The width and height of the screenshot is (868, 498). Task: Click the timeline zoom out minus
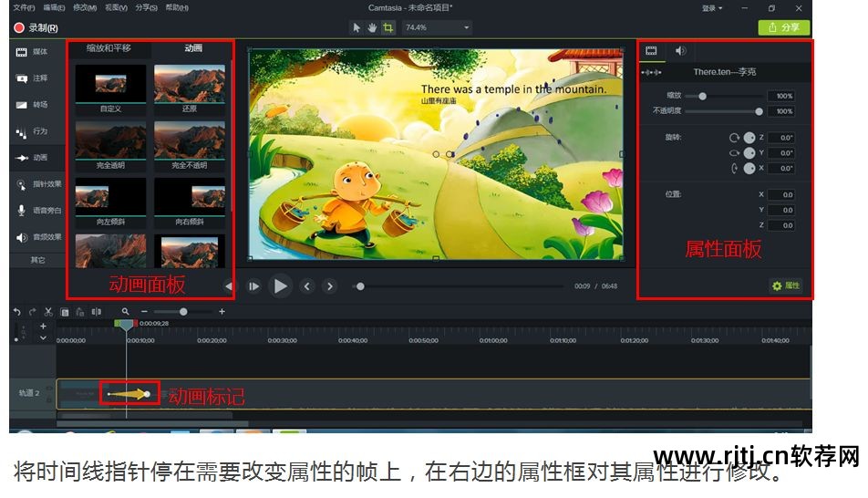click(x=144, y=312)
